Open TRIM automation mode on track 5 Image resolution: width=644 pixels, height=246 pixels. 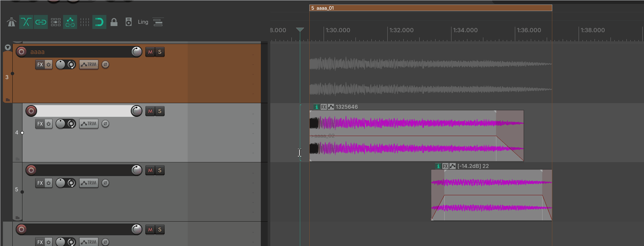click(x=89, y=183)
